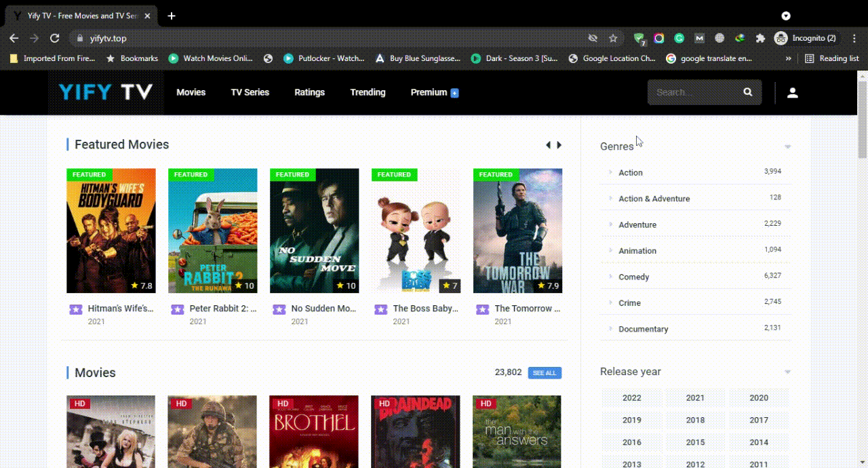This screenshot has height=468, width=868.
Task: Show next featured movies arrow
Action: [x=559, y=144]
